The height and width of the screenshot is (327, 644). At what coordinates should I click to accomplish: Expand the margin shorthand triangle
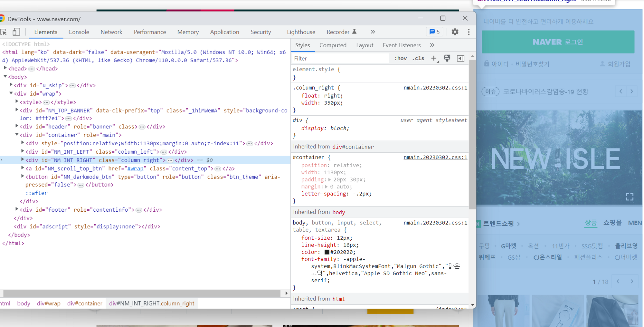[326, 187]
